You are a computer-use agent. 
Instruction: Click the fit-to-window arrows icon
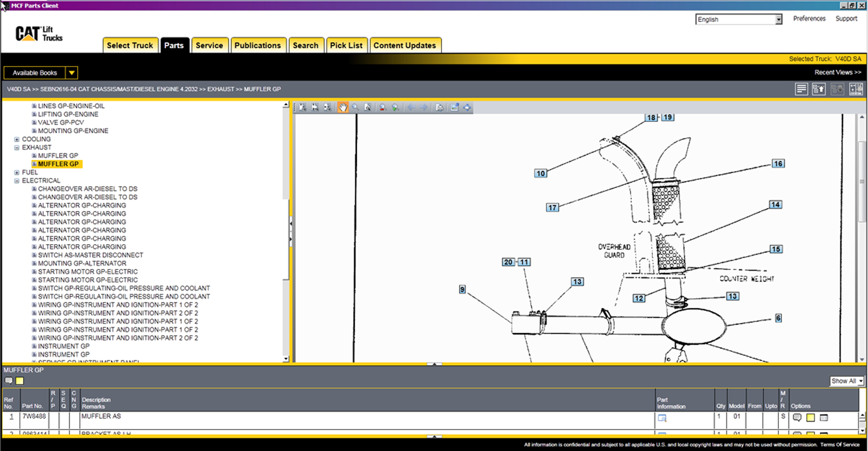point(467,107)
